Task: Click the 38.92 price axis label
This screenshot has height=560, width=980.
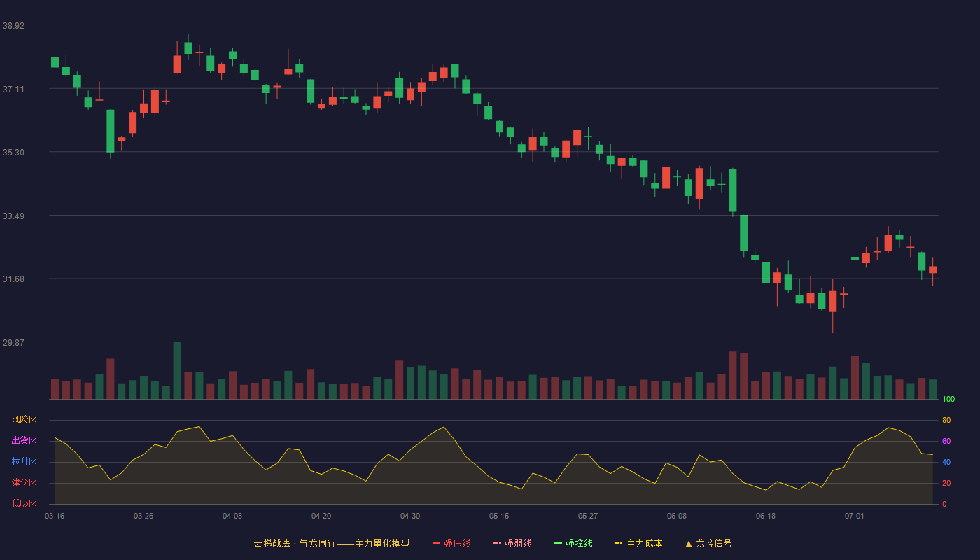Action: [13, 25]
